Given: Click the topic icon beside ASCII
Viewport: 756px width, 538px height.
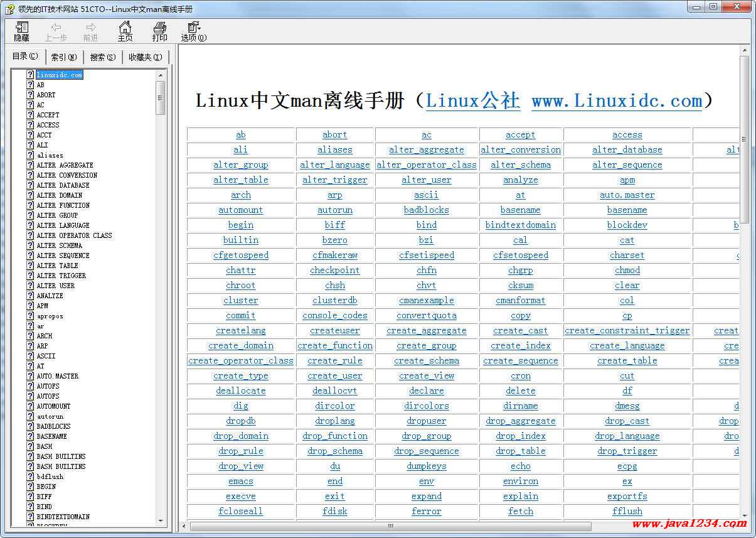Looking at the screenshot, I should click(30, 356).
